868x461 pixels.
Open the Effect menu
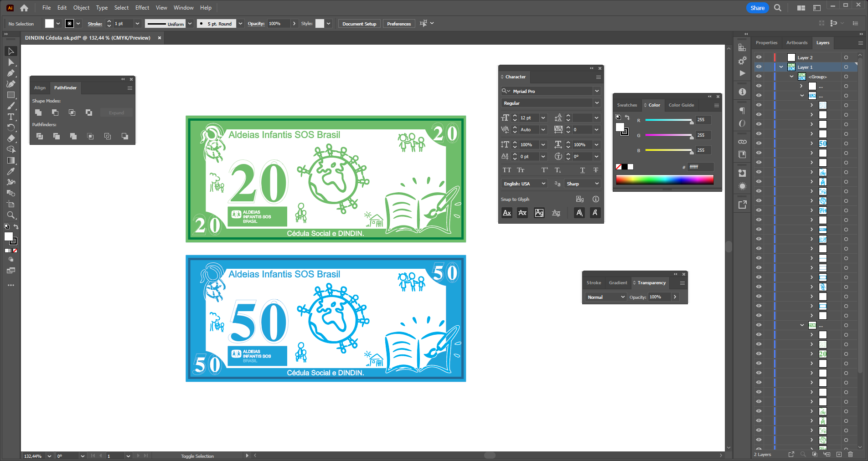(x=142, y=8)
